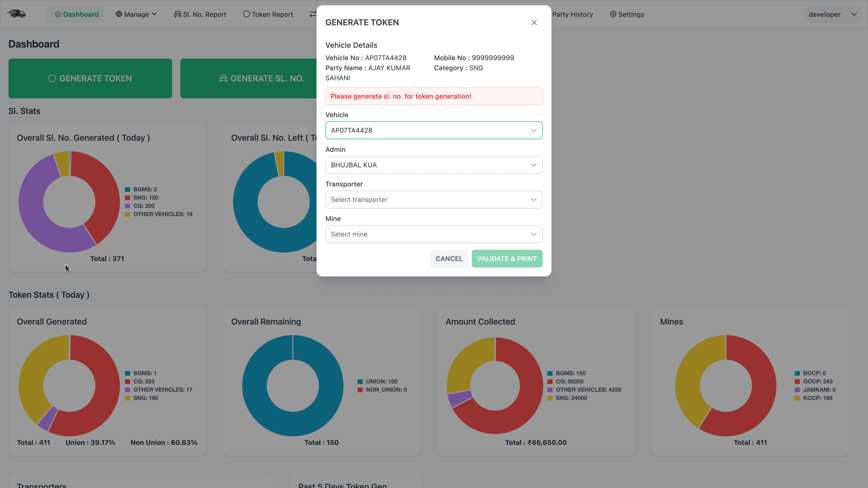Click the circle icon on GENERATE TOKEN button
The image size is (868, 488).
pyautogui.click(x=52, y=78)
